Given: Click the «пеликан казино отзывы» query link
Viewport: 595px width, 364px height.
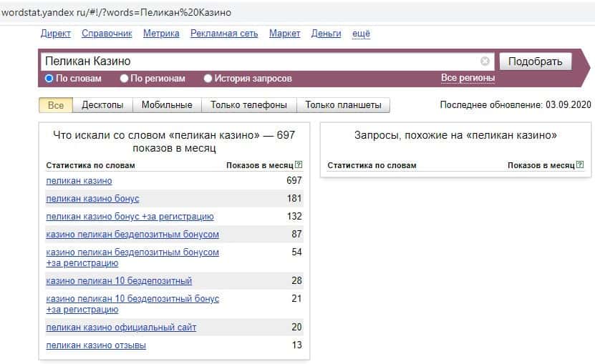Looking at the screenshot, I should pyautogui.click(x=96, y=345).
